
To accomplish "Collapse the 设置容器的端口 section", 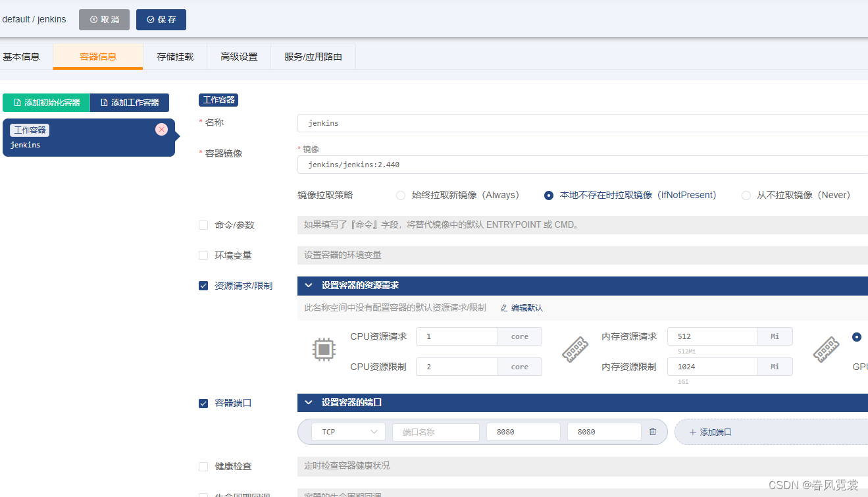I will 309,402.
